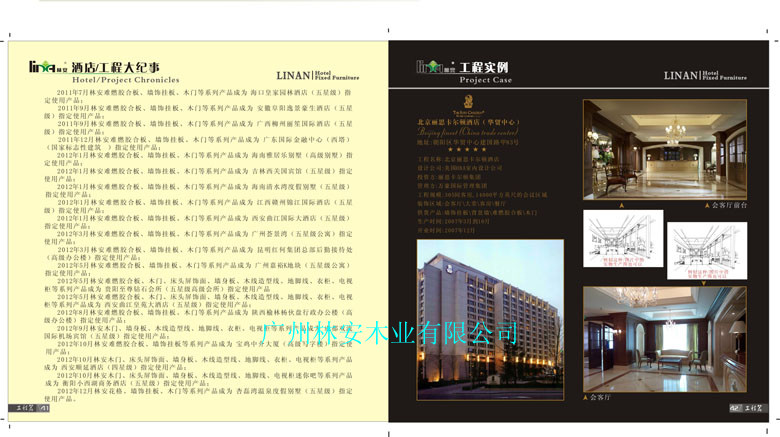This screenshot has width=780, height=437.
Task: Open the lounge room photo at bottom right
Action: [664, 337]
